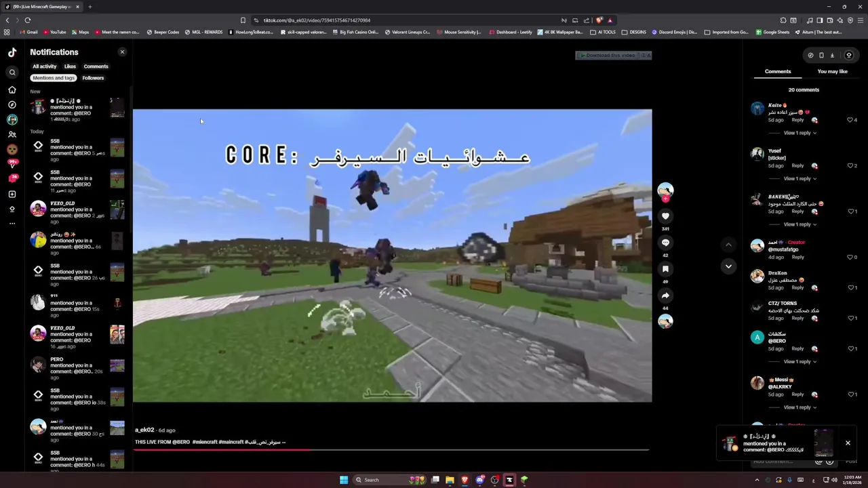Open the video comments bubble icon
Viewport: 868px width, 488px height.
(665, 243)
